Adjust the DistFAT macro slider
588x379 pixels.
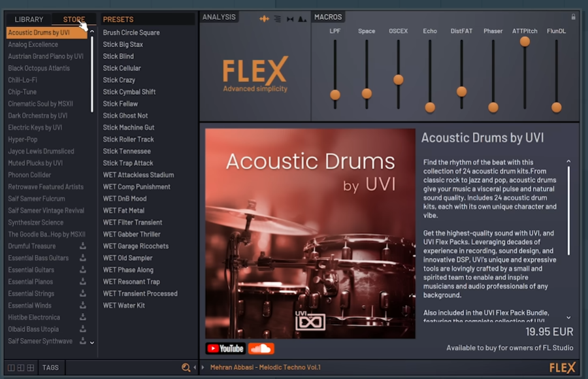(462, 91)
